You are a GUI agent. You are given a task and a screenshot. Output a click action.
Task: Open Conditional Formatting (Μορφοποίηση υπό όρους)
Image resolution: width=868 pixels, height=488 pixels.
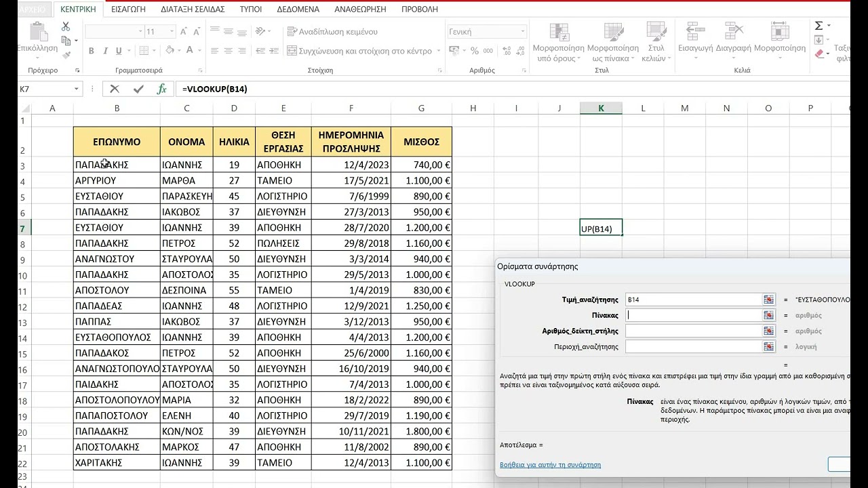click(x=559, y=42)
